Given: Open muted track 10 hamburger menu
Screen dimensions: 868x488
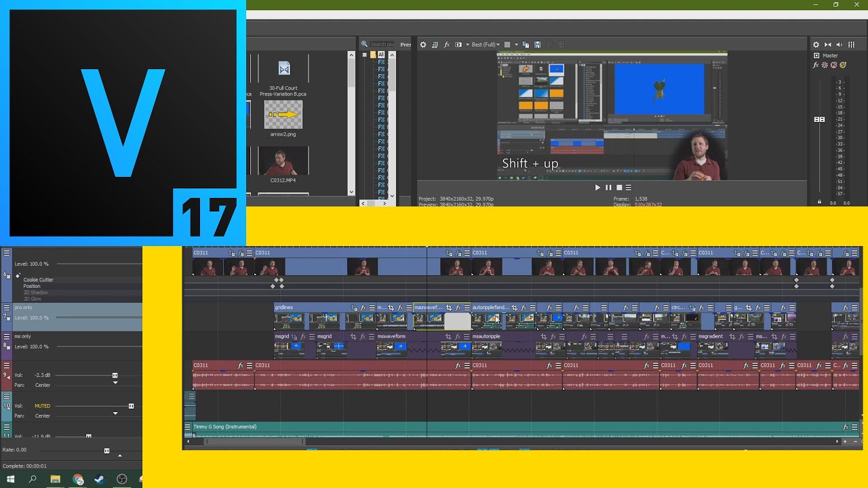Looking at the screenshot, I should point(7,396).
